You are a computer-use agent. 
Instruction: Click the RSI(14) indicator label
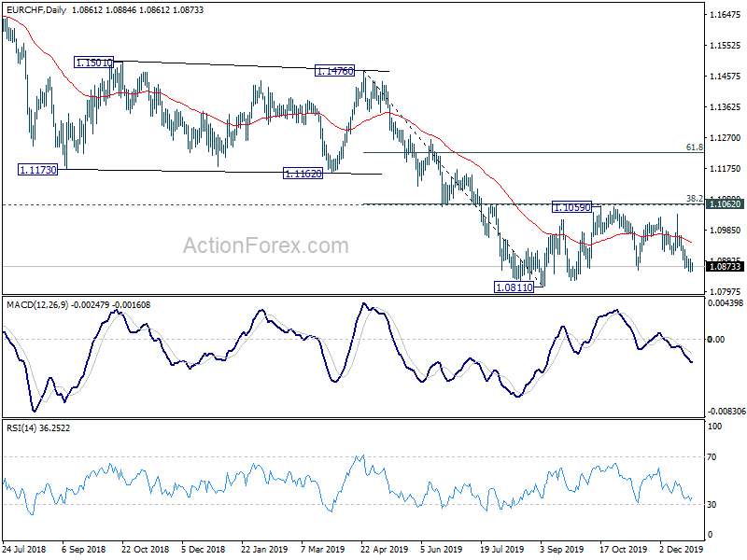(21, 428)
